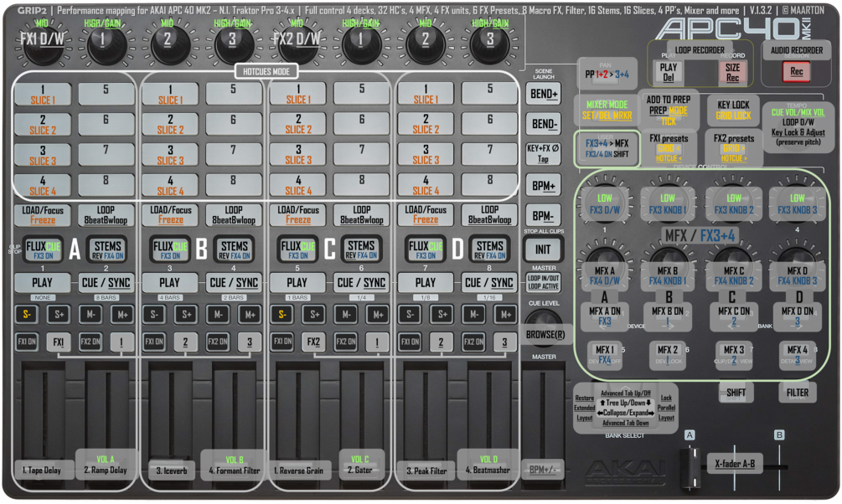Click loop recorder SIZE Rec button
Viewport: 842px width, 504px height.
point(732,73)
